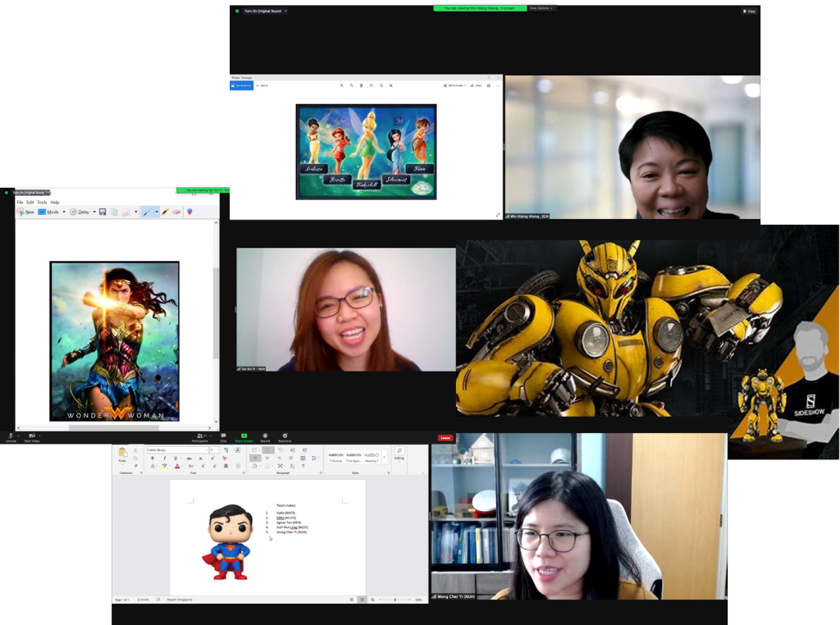Open the Tools menu in Snipping Tool
This screenshot has height=625, width=840.
tap(42, 203)
